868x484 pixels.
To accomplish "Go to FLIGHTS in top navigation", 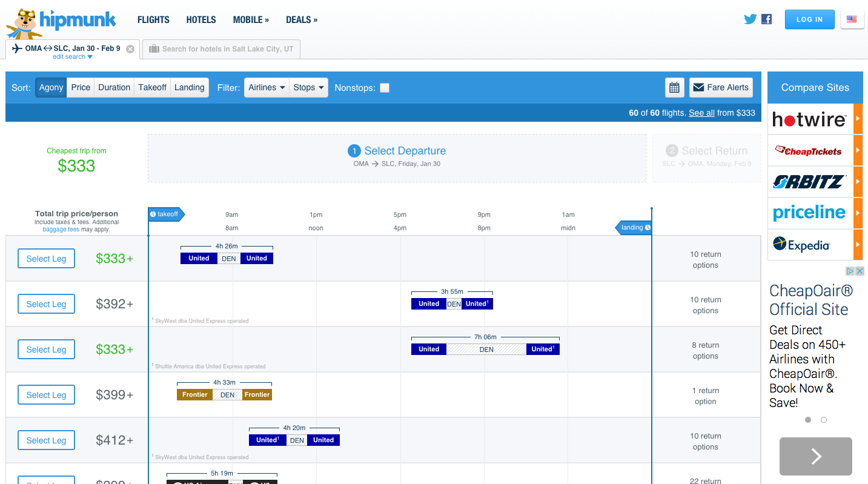I will pyautogui.click(x=153, y=20).
